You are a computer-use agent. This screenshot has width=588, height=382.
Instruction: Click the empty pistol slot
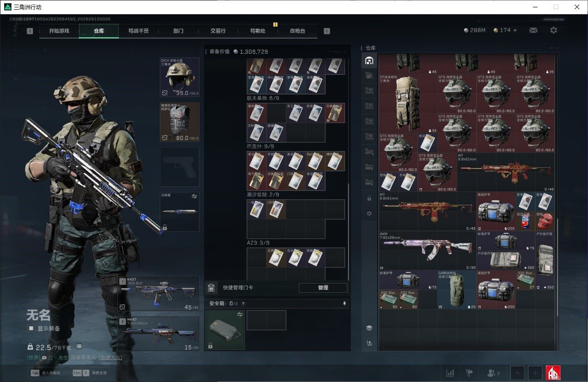pos(179,167)
